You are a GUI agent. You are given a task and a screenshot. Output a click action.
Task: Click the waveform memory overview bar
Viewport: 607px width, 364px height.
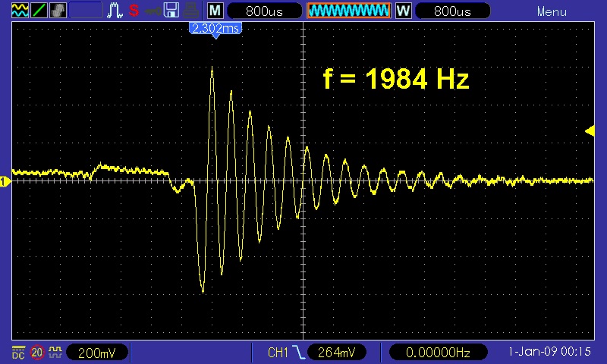click(x=349, y=11)
